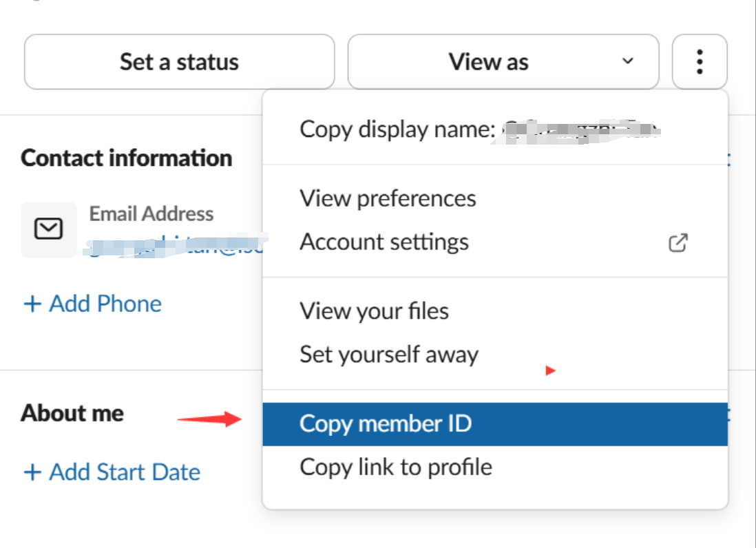Expand the View as chevron arrow
The width and height of the screenshot is (756, 548).
coord(627,61)
